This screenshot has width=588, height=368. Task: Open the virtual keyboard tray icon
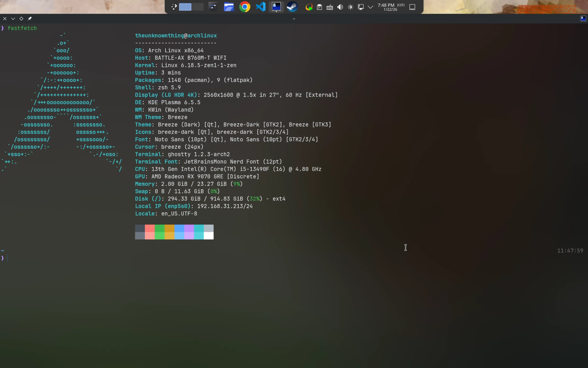point(330,7)
